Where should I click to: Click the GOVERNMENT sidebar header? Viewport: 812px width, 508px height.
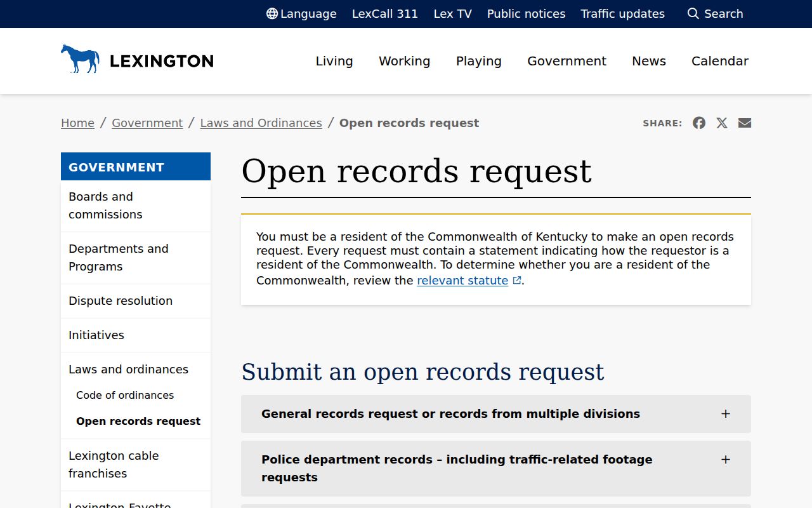136,167
